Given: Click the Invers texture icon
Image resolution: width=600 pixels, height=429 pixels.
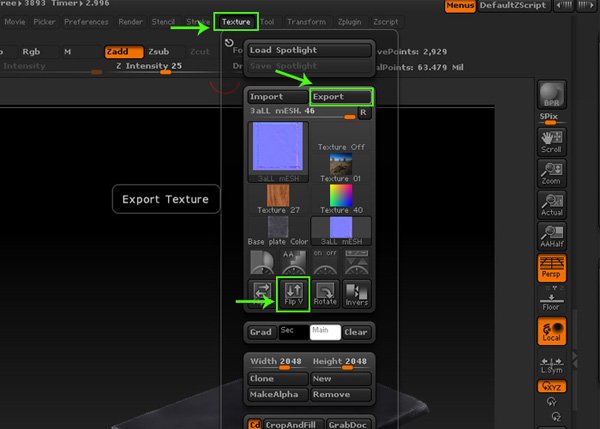Looking at the screenshot, I should point(357,294).
